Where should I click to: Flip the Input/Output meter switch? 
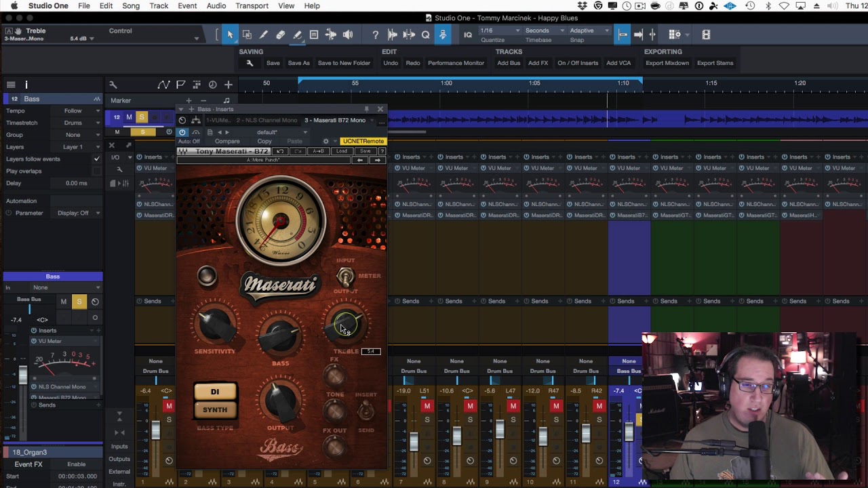click(346, 276)
